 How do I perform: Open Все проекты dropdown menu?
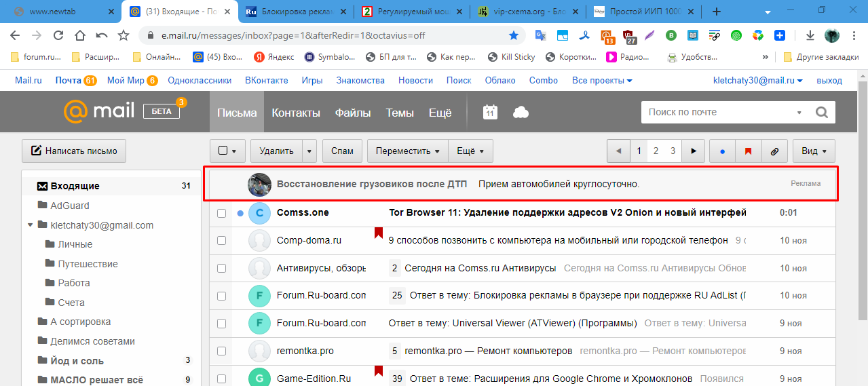(602, 80)
